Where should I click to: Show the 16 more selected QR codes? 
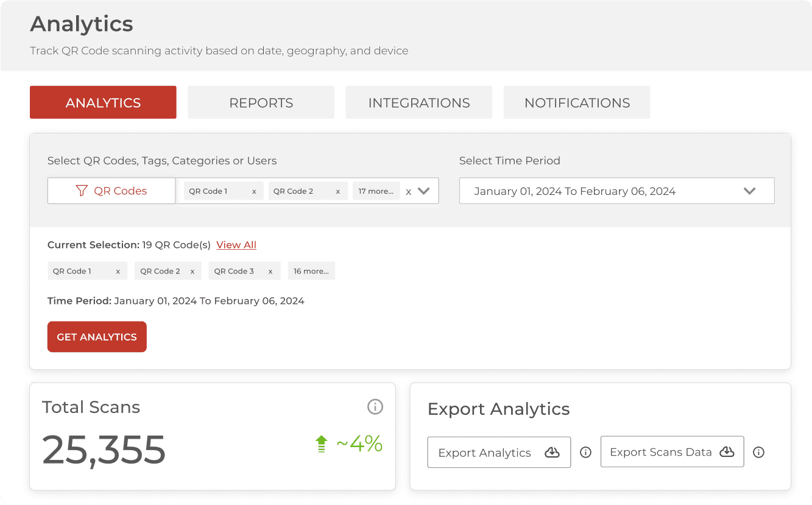click(311, 271)
